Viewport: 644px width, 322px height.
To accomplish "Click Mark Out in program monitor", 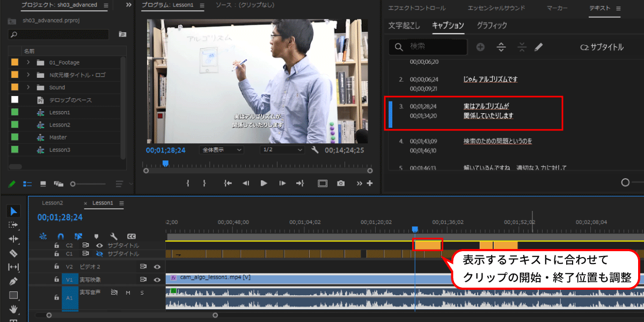I will pyautogui.click(x=204, y=183).
